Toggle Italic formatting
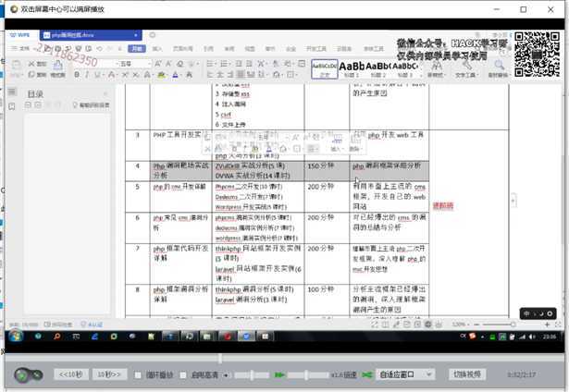Screen dimensions: 569x392 [x=87, y=75]
